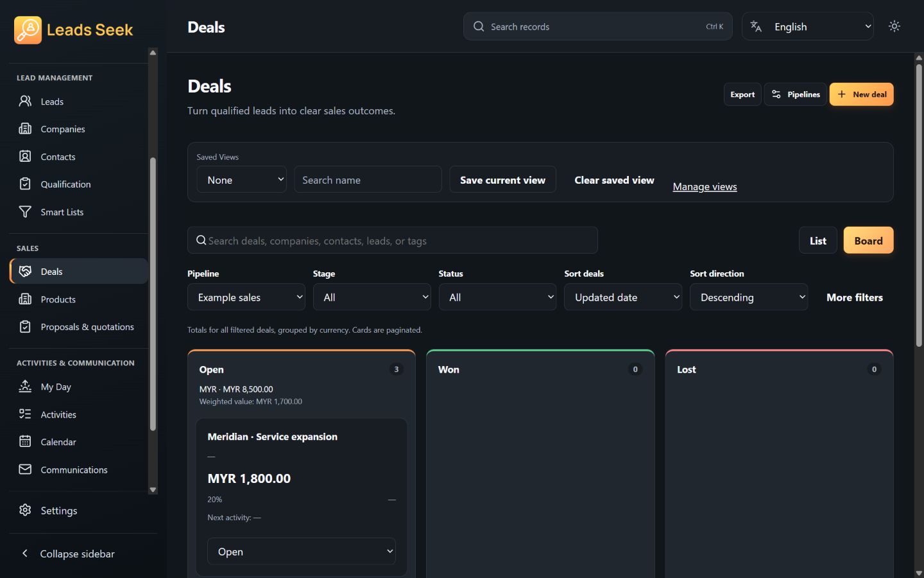The height and width of the screenshot is (578, 924).
Task: Open Activities in sidebar
Action: [78, 414]
